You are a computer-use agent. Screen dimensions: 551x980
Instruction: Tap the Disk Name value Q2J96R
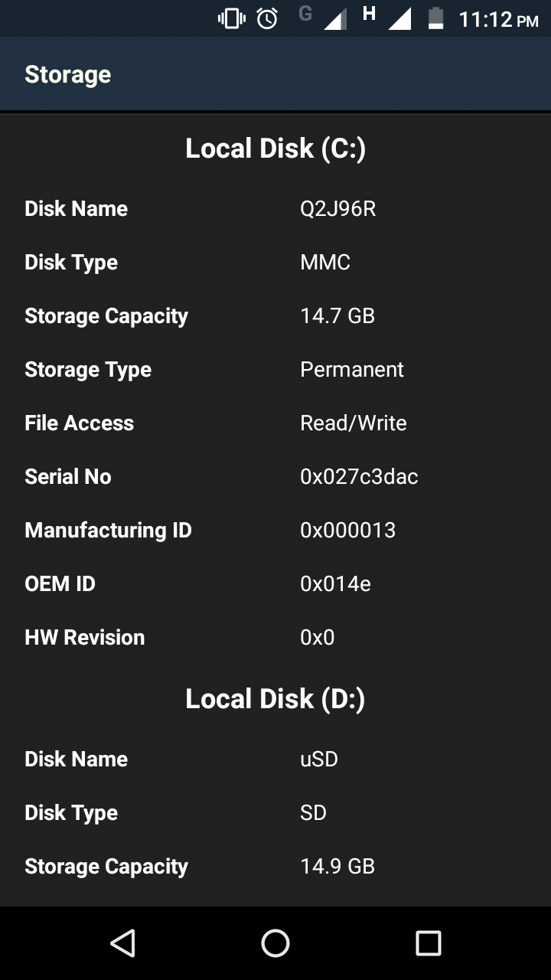pyautogui.click(x=338, y=209)
